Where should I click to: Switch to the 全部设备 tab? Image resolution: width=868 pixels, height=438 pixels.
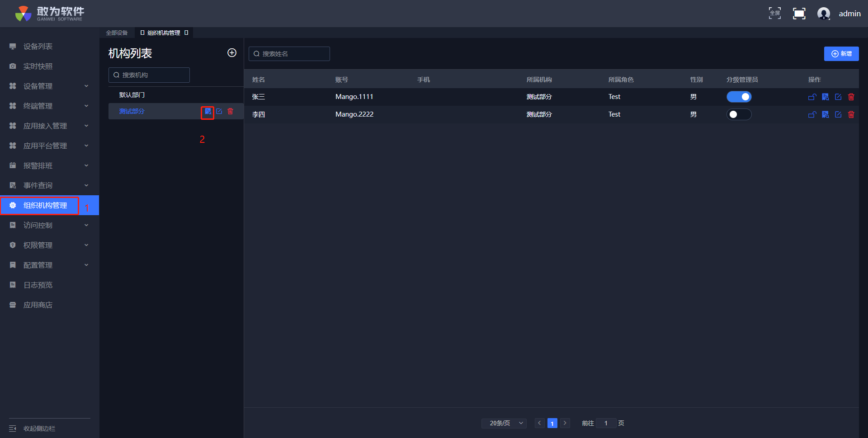coord(117,33)
